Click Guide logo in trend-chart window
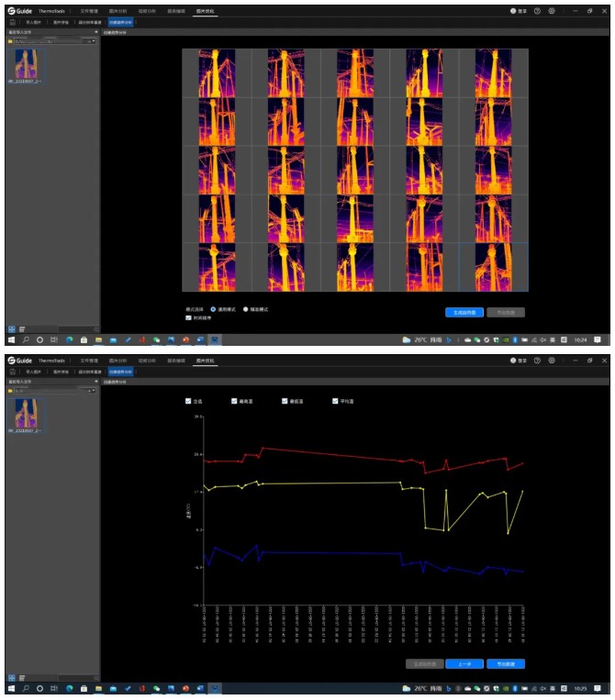 click(20, 361)
